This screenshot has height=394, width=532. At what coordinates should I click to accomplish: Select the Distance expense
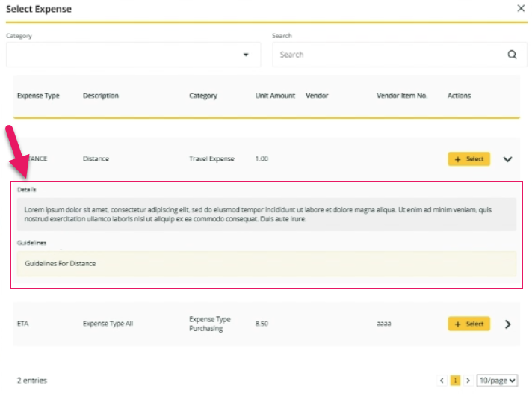click(x=469, y=158)
